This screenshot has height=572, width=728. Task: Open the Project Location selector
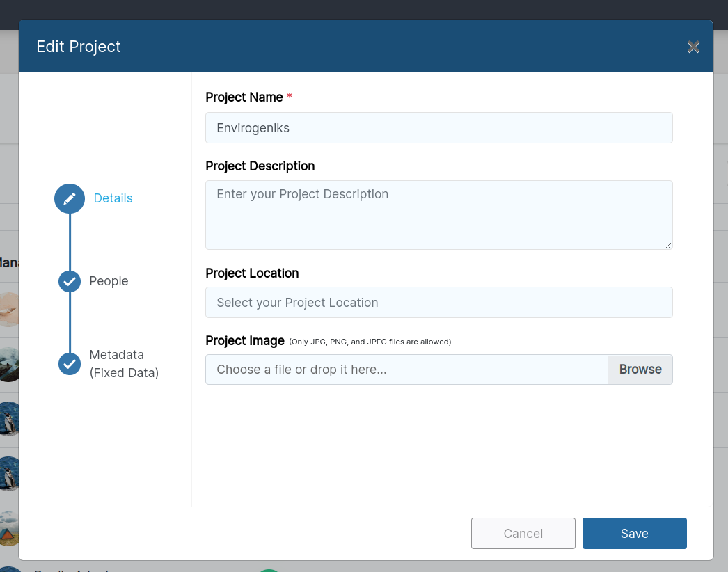click(x=438, y=302)
